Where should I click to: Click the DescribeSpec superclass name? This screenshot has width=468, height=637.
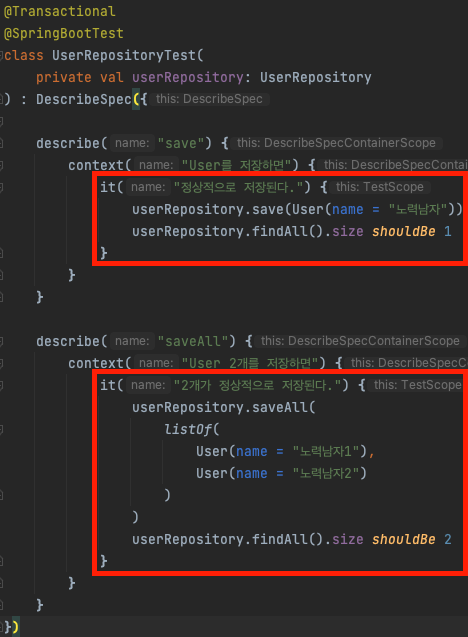pos(84,100)
